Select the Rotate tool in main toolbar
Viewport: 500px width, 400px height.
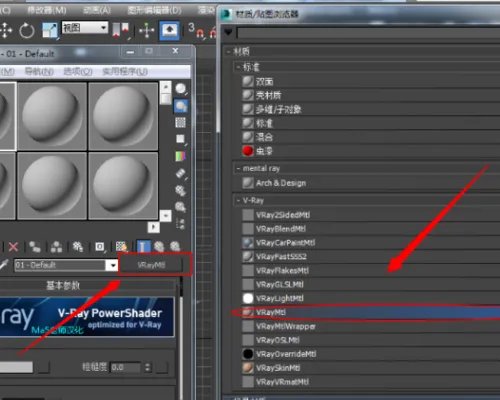click(x=27, y=31)
